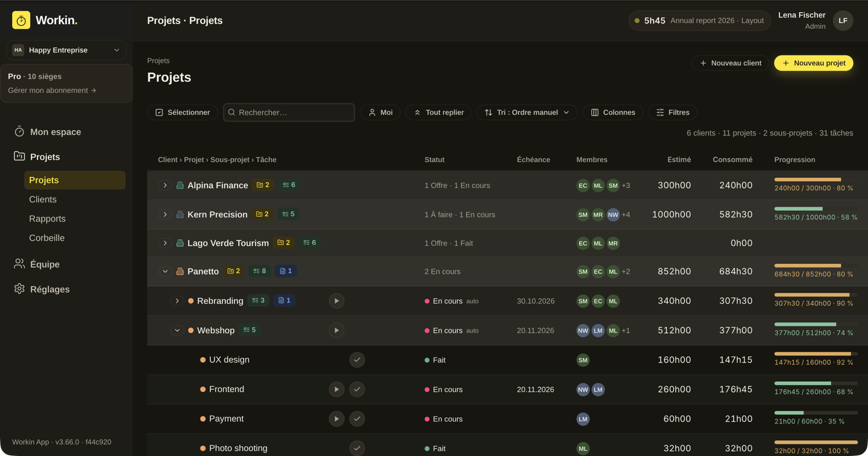This screenshot has height=456, width=868.
Task: Click the green task-count badge on Kern Precision
Action: click(x=289, y=214)
